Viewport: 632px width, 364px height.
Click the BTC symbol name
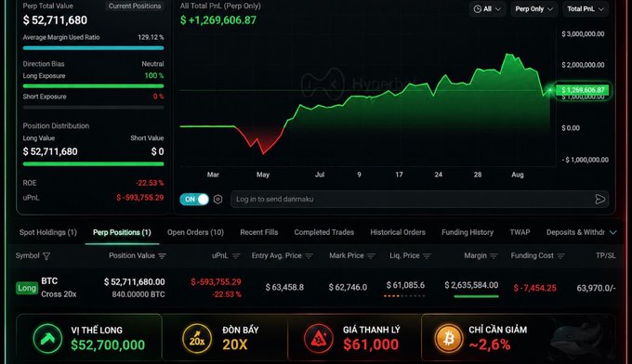pos(49,281)
